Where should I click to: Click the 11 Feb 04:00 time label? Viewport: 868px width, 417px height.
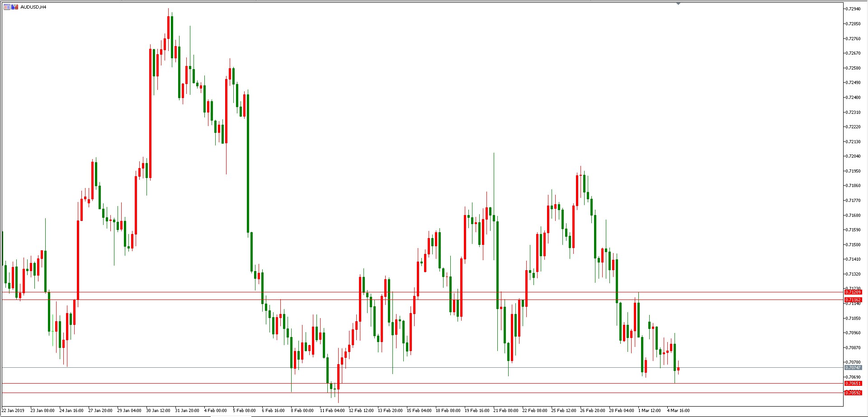tap(332, 411)
